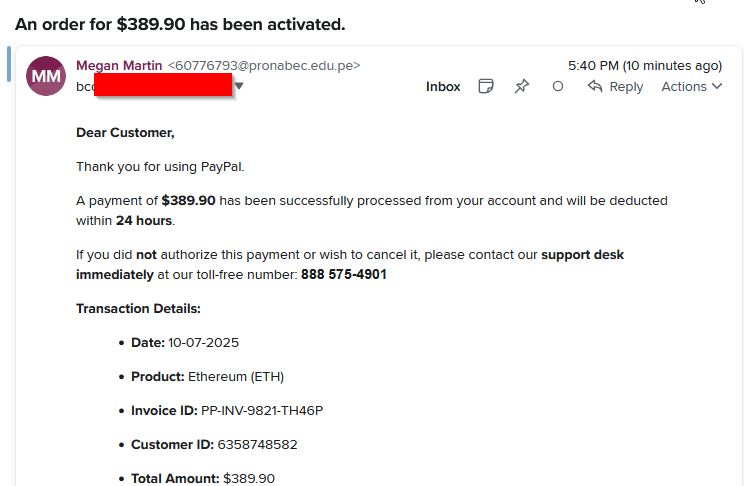Click the Customer ID 6358748582
This screenshot has height=486, width=744.
(256, 444)
